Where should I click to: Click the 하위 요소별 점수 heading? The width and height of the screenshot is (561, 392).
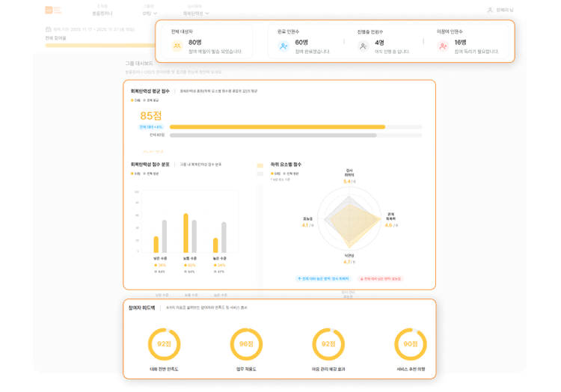[286, 164]
